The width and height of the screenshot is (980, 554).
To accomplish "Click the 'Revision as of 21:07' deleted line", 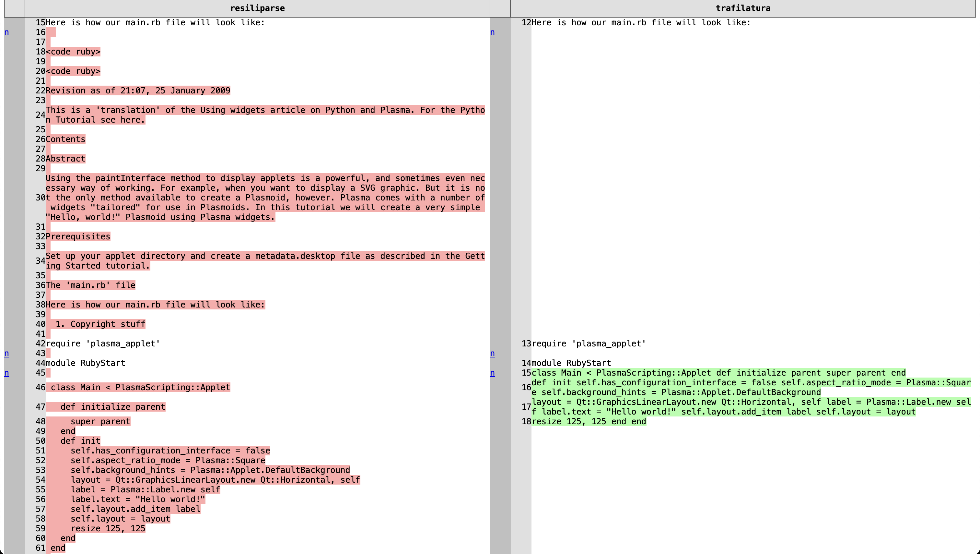I will tap(138, 90).
